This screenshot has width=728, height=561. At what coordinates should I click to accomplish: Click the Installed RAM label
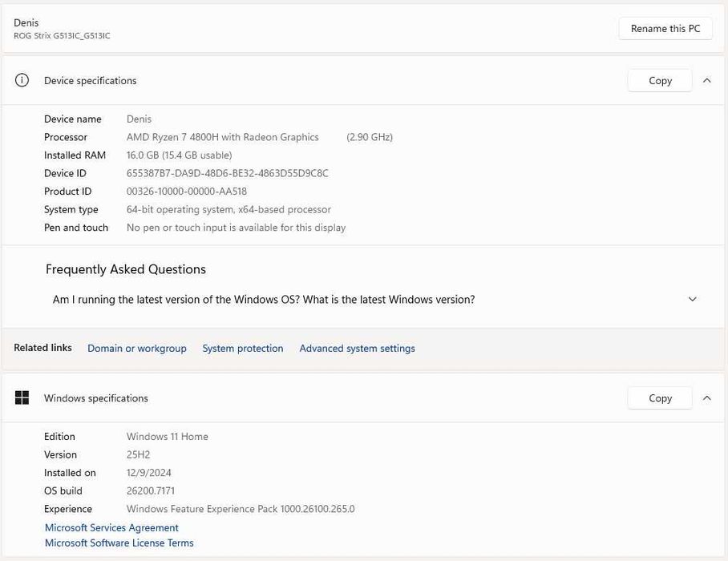point(75,155)
